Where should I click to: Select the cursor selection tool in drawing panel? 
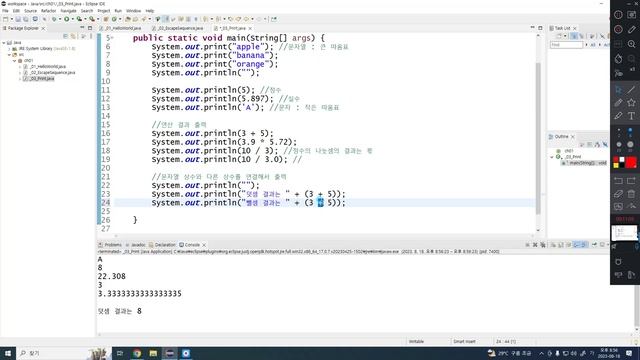618,89
